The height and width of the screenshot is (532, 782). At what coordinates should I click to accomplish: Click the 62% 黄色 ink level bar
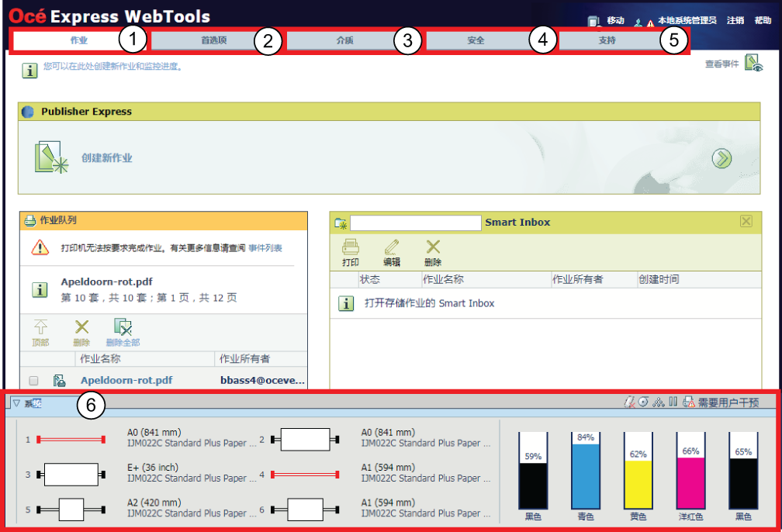pos(638,471)
